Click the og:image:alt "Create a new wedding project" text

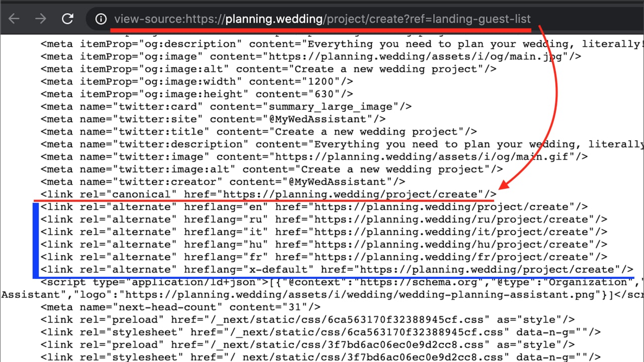click(386, 69)
